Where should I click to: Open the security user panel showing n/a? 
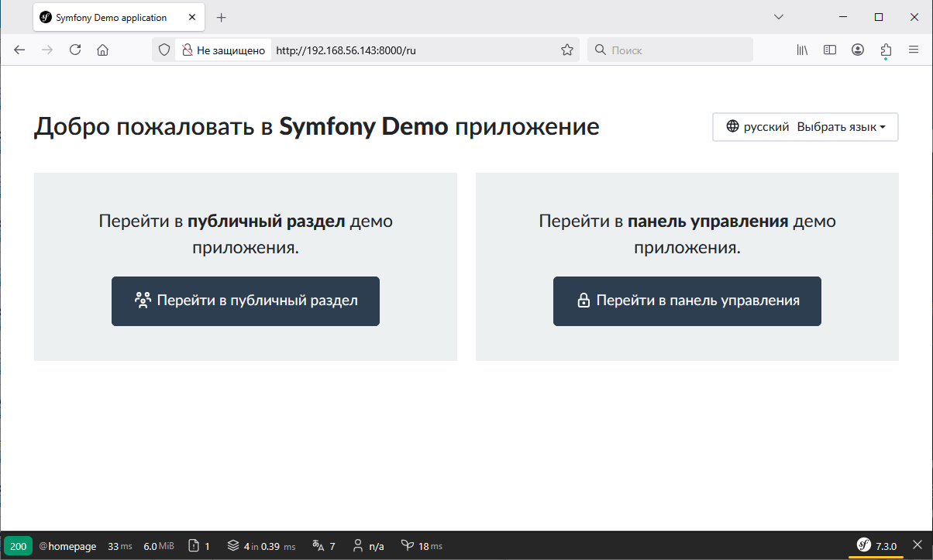(x=368, y=546)
